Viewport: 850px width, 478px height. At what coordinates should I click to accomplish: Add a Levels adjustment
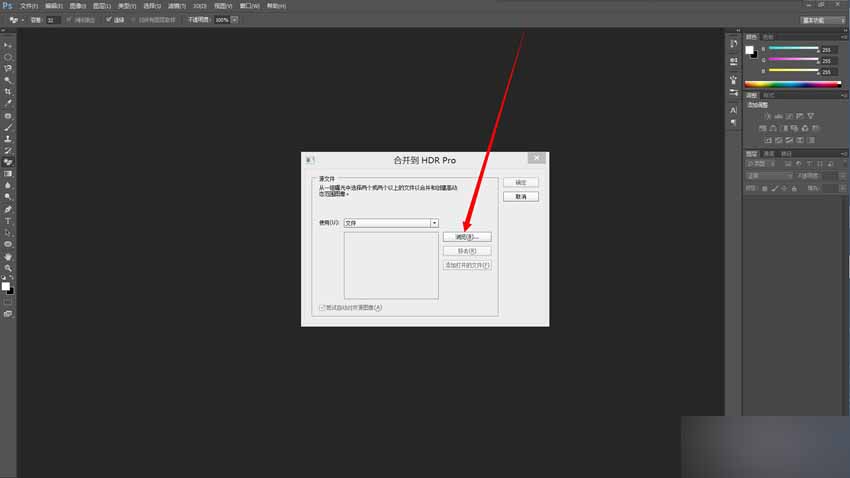tap(778, 117)
